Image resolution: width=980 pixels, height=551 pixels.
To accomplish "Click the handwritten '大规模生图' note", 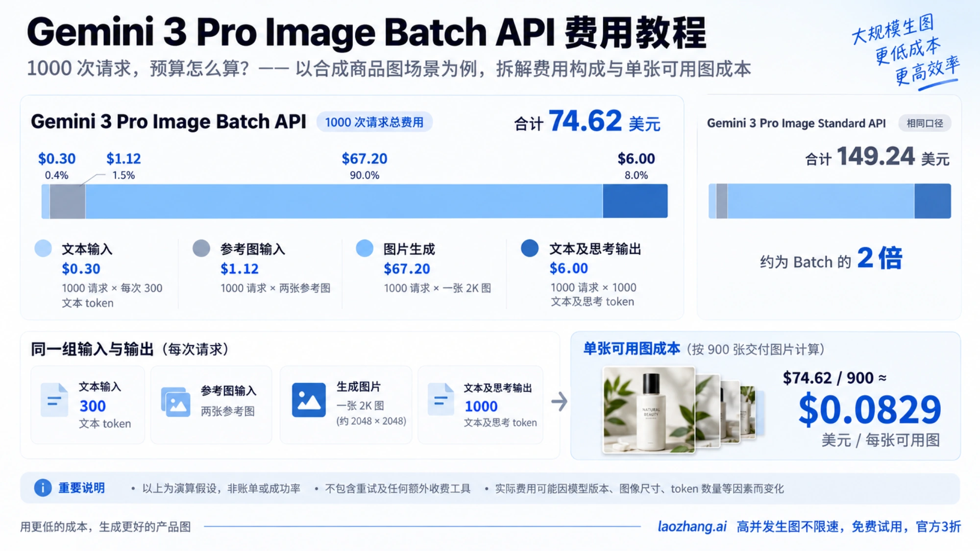I will (893, 30).
